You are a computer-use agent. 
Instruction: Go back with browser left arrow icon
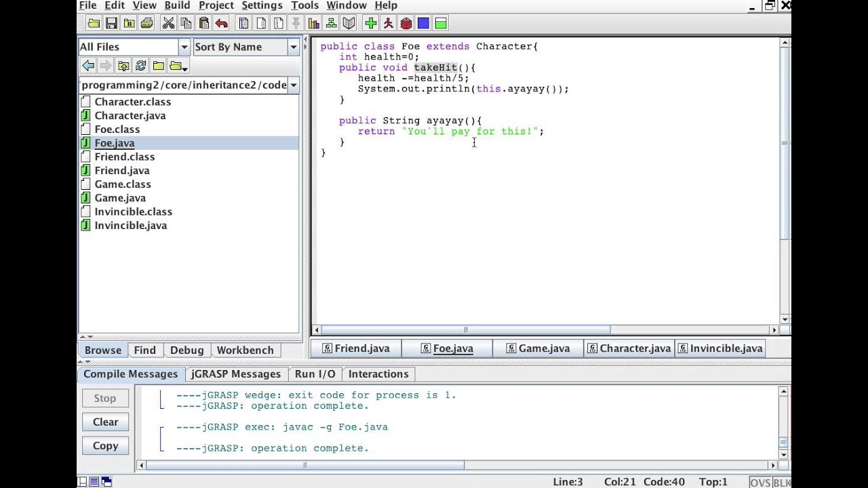pyautogui.click(x=88, y=66)
